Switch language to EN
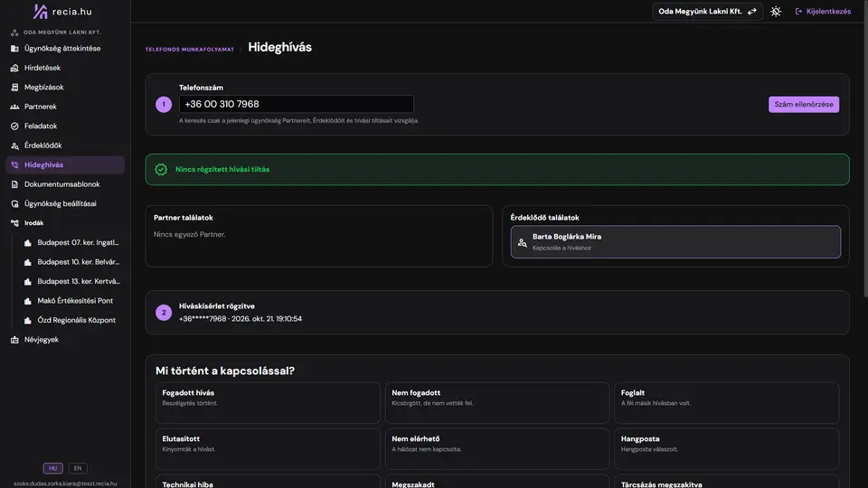This screenshot has height=488, width=868. 78,468
